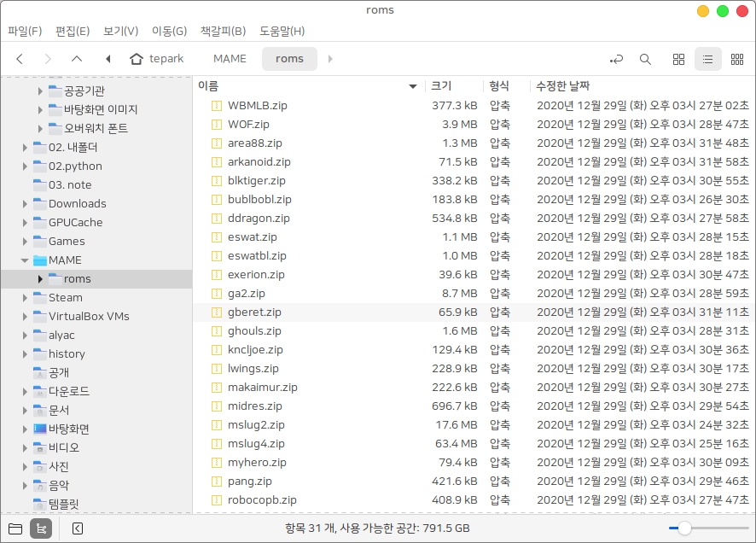Collapse the MAME folder in tree
This screenshot has width=756, height=543.
pyautogui.click(x=25, y=260)
